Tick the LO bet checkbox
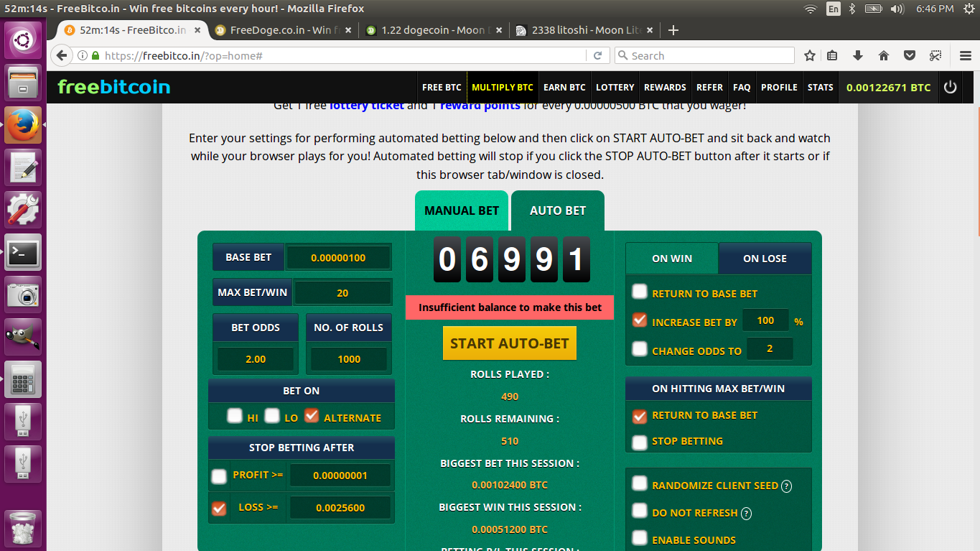The width and height of the screenshot is (980, 551). pyautogui.click(x=272, y=415)
